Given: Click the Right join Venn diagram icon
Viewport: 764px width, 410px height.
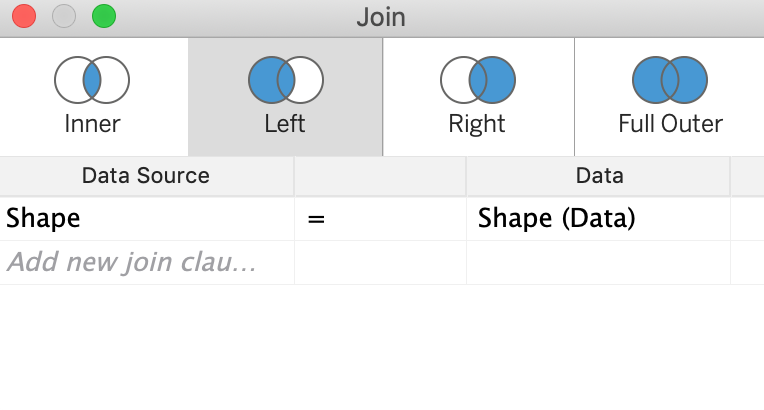Looking at the screenshot, I should pyautogui.click(x=478, y=80).
